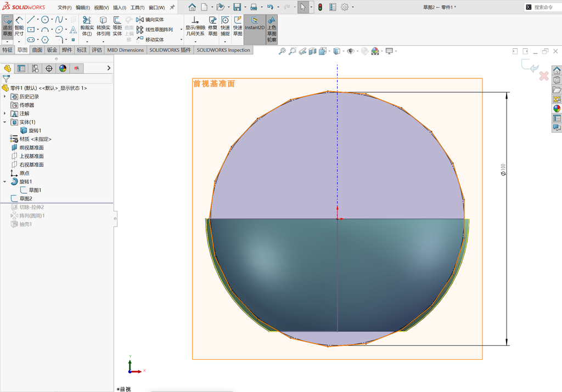Screen dimensions: 562x392
Task: Click the New document icon
Action: coord(204,7)
